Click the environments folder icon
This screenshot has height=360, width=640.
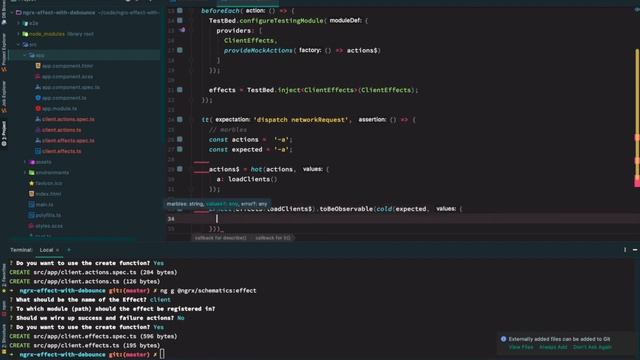(31, 172)
